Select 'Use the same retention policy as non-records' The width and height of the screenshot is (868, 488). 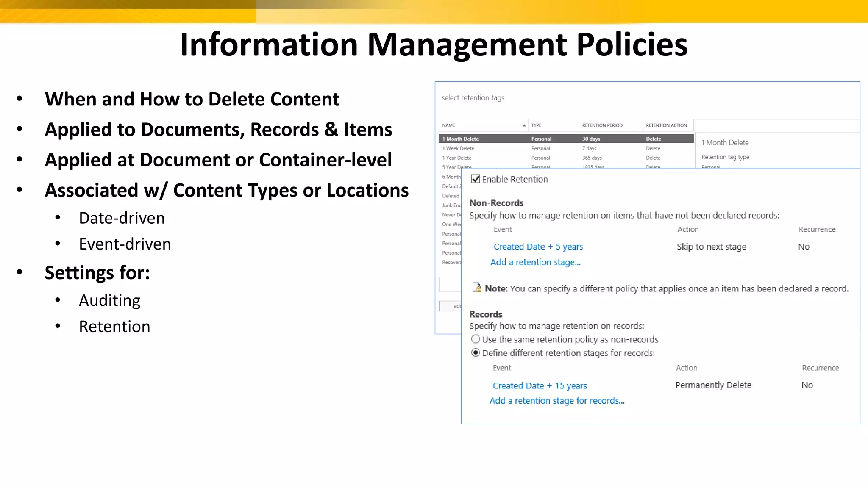coord(476,339)
